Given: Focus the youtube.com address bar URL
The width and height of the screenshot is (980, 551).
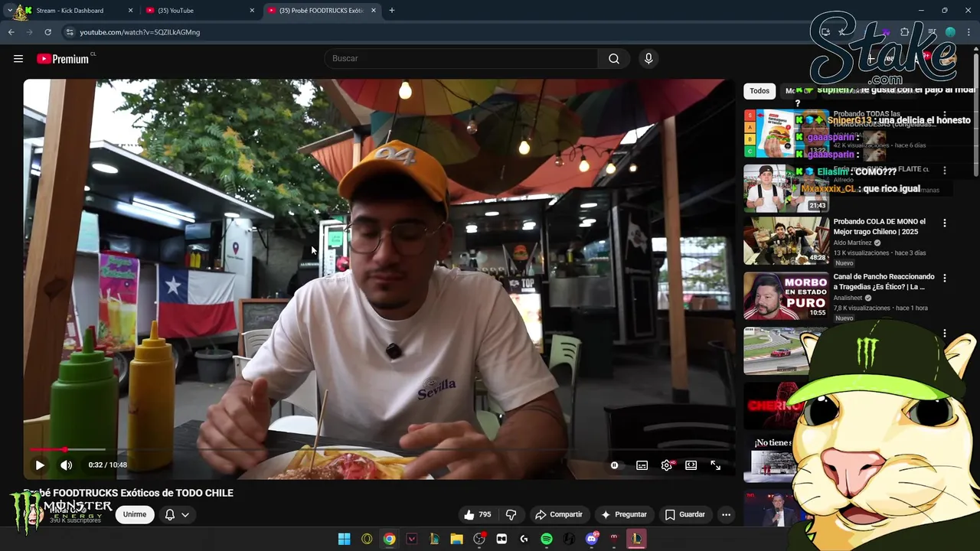Looking at the screenshot, I should (140, 32).
